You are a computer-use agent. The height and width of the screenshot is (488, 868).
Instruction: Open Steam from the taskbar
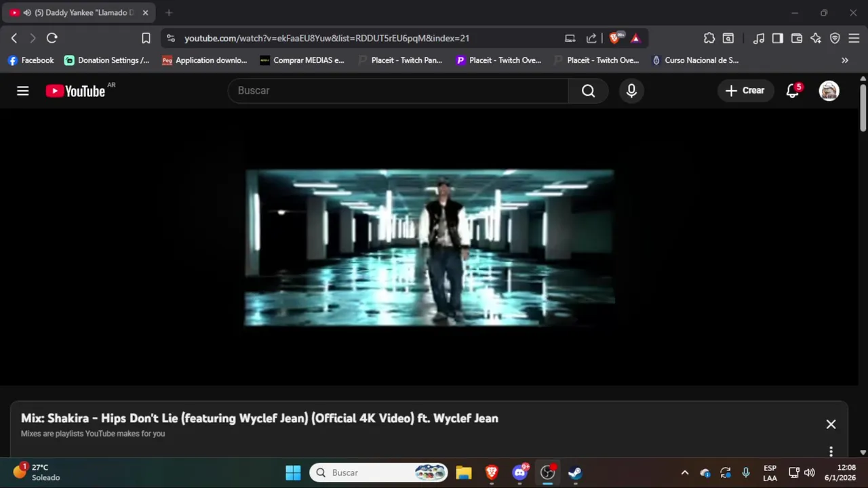[575, 472]
